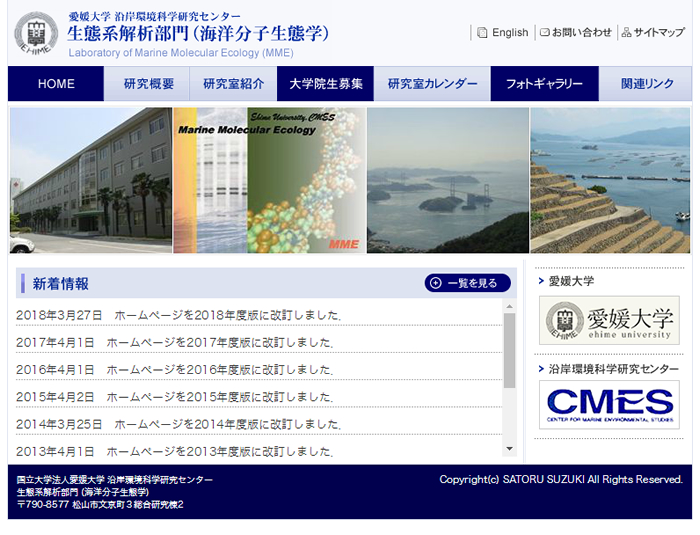
Task: Click the news list scrollbar down arrow
Action: 509,449
